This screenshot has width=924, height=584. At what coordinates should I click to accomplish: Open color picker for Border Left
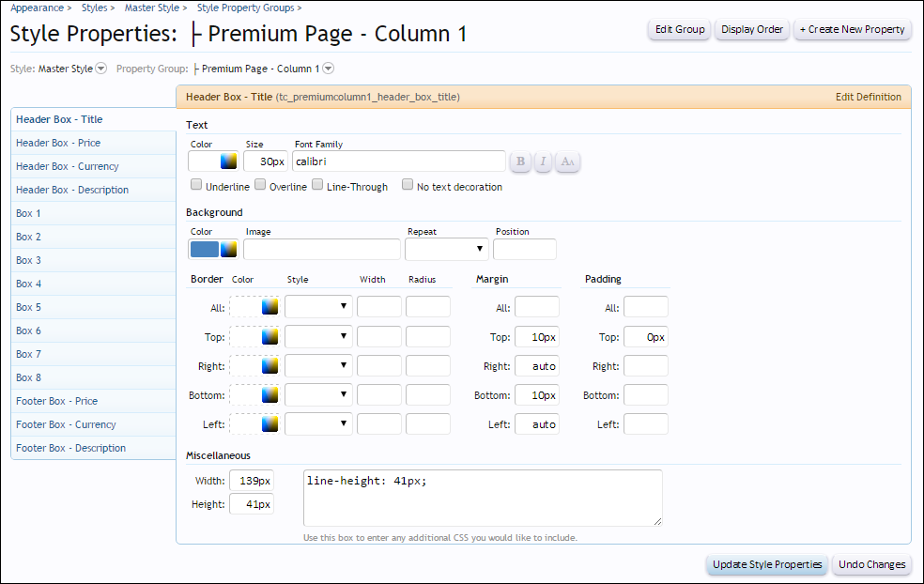(x=270, y=424)
